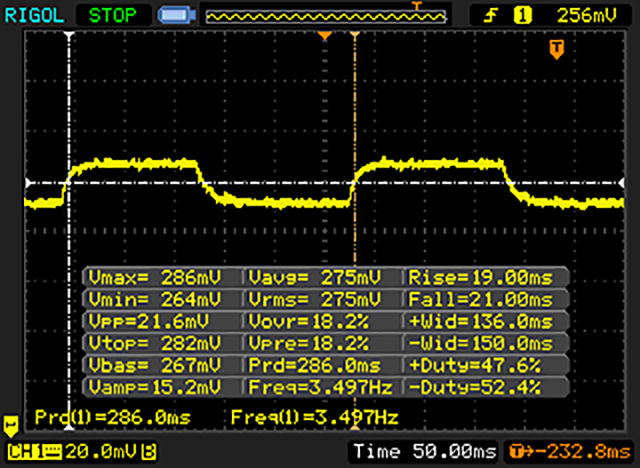Click the -Wid=150.0ms measurement
Viewport: 640px width, 468px height.
pyautogui.click(x=480, y=344)
